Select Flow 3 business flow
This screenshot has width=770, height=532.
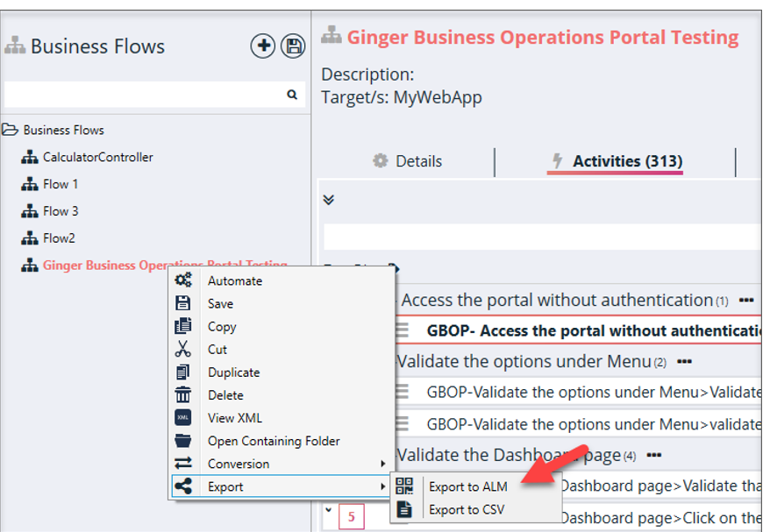pyautogui.click(x=61, y=211)
